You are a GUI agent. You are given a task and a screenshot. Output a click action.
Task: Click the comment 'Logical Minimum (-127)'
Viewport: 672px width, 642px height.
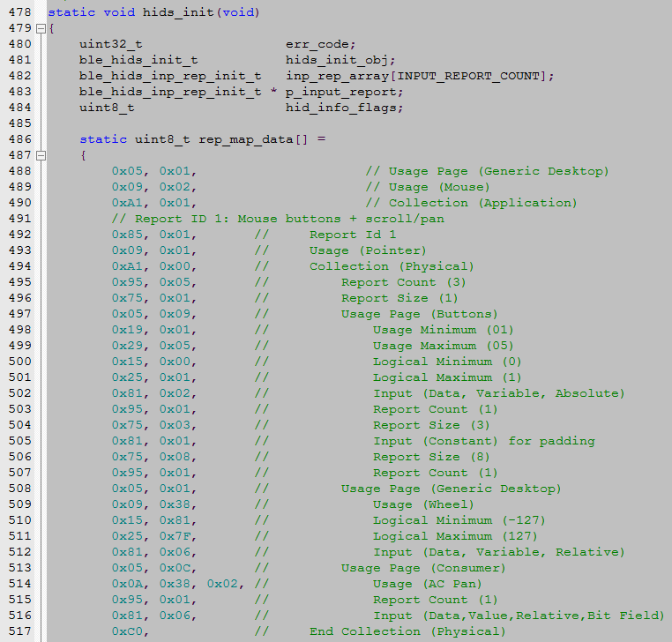459,519
